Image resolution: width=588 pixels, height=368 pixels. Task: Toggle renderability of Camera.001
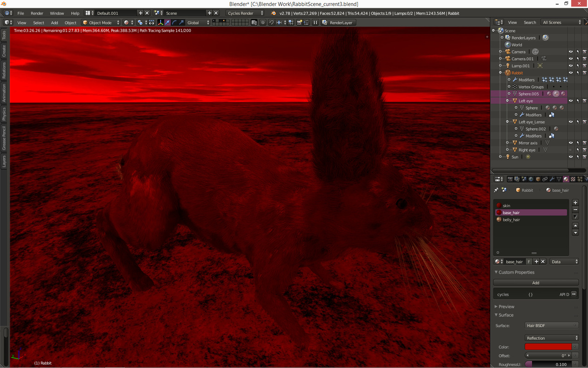point(585,59)
